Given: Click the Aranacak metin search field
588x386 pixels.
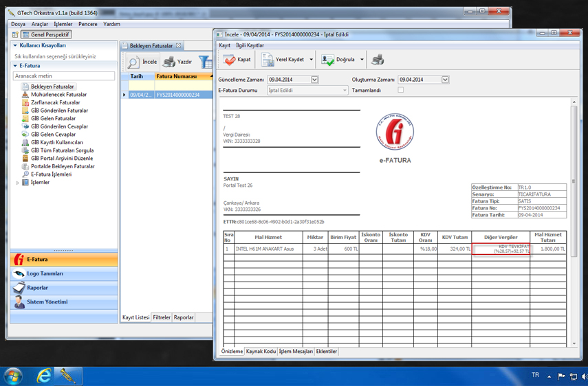Looking at the screenshot, I should (64, 76).
